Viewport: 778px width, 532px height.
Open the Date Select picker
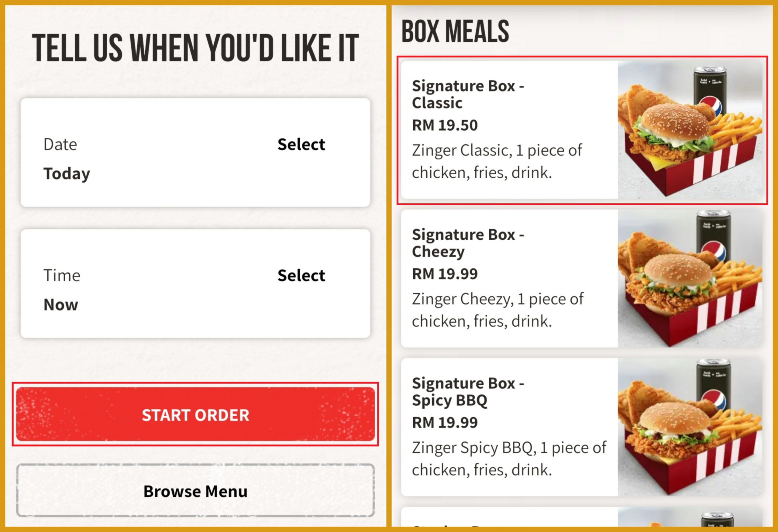pyautogui.click(x=301, y=145)
